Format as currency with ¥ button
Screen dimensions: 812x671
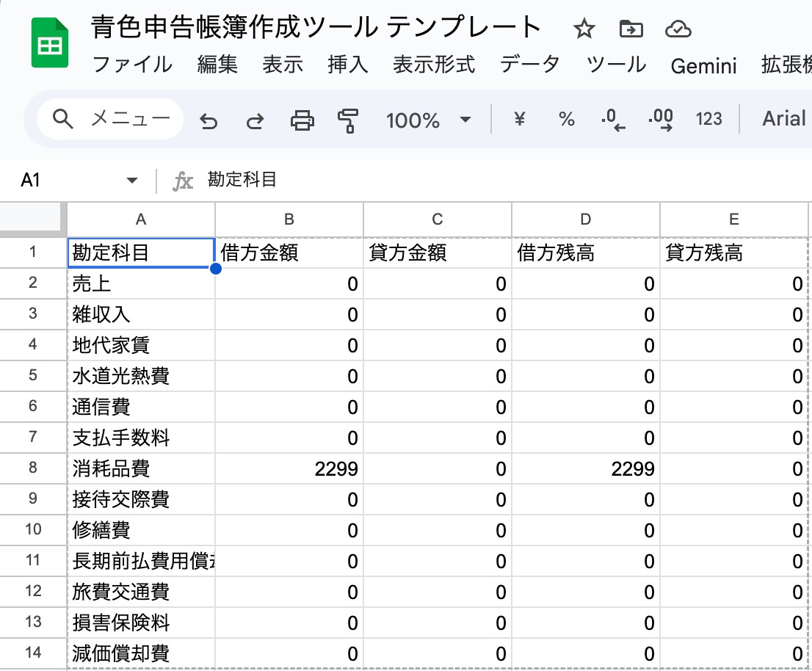tap(519, 119)
